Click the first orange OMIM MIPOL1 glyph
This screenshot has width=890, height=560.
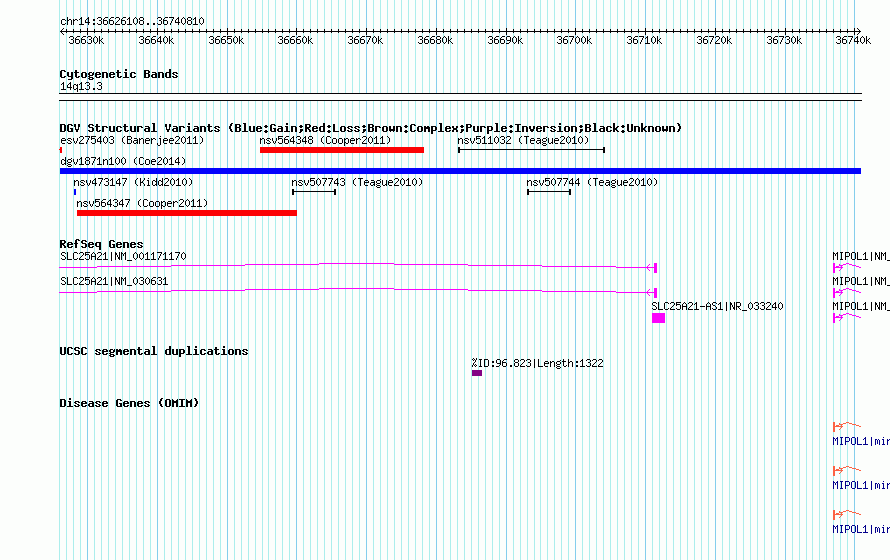[x=847, y=426]
